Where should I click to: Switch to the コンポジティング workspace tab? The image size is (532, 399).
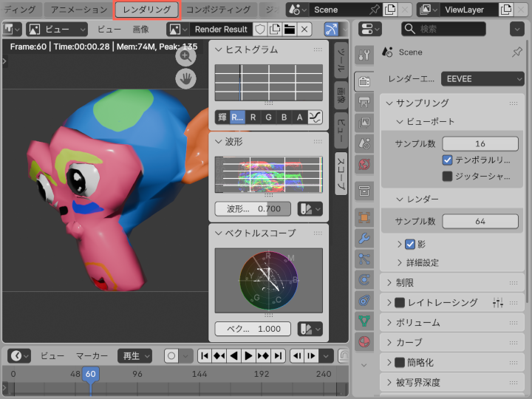coord(218,10)
